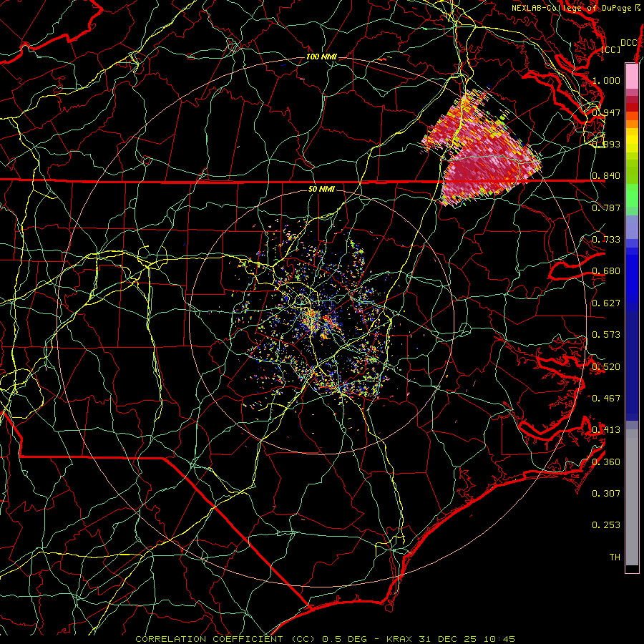Click the Correlation Coefficient KRAX caption
This screenshot has width=644, height=644.
(x=326, y=639)
